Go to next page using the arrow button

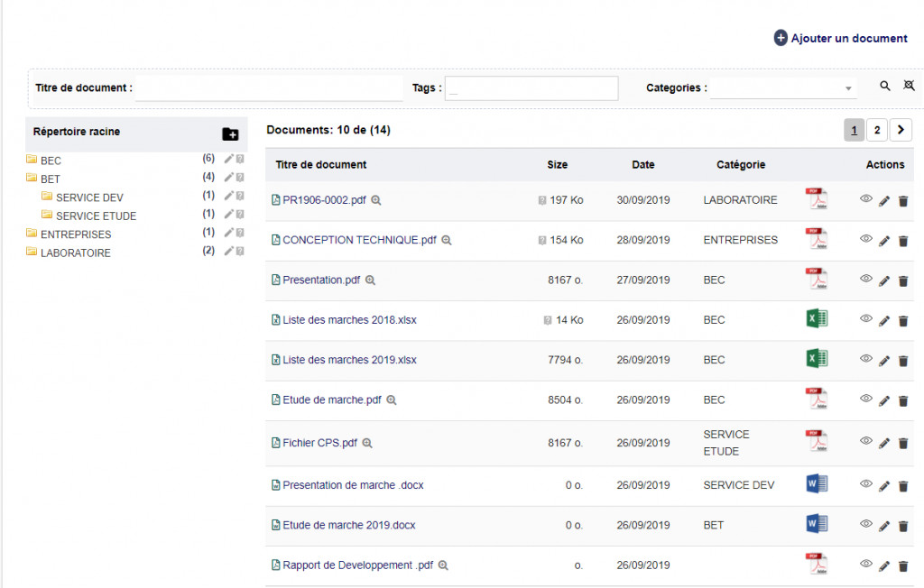coord(901,131)
